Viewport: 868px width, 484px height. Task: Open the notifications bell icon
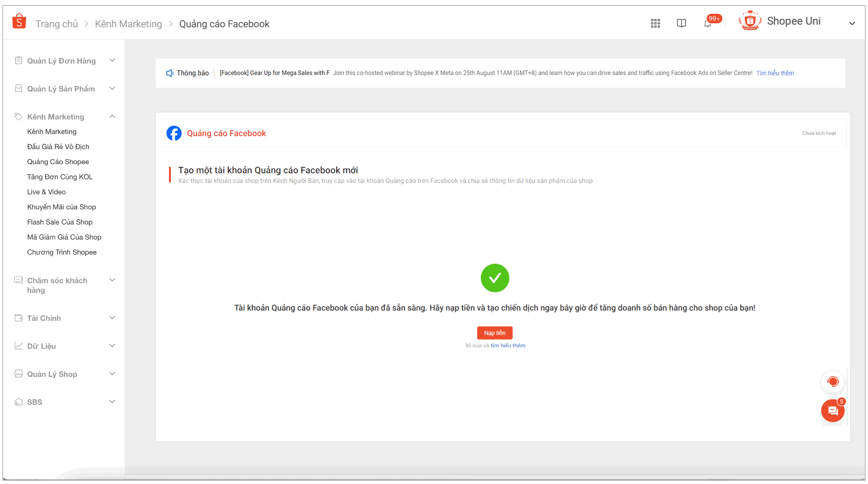pyautogui.click(x=708, y=24)
